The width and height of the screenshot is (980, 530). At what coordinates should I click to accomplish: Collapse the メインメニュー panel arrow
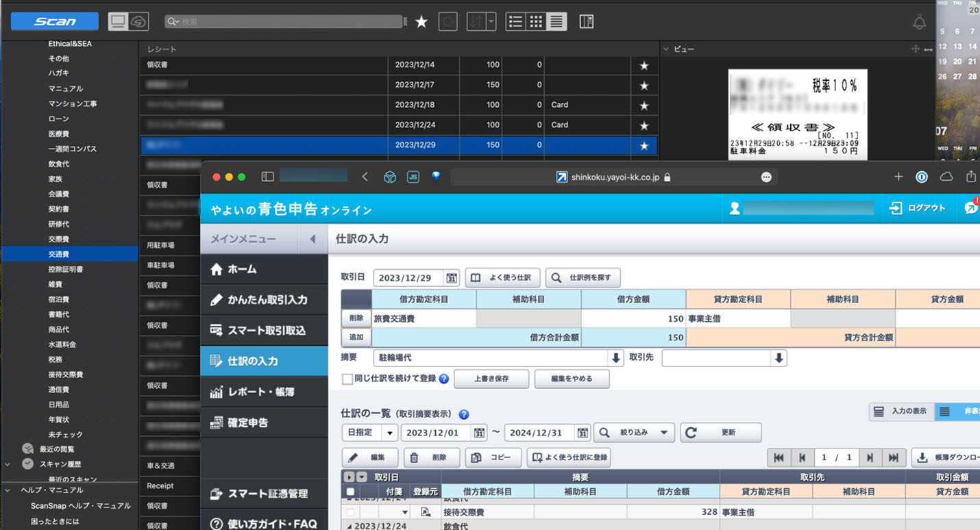(x=313, y=239)
